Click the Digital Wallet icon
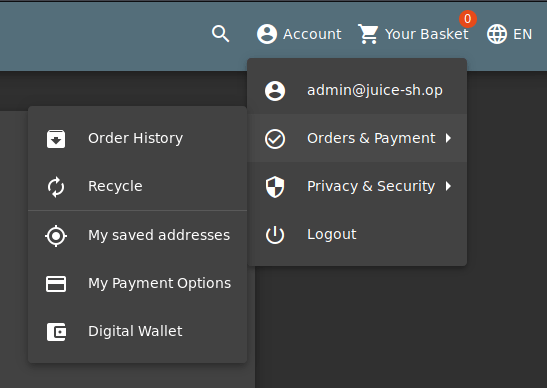547x388 pixels. pyautogui.click(x=56, y=332)
